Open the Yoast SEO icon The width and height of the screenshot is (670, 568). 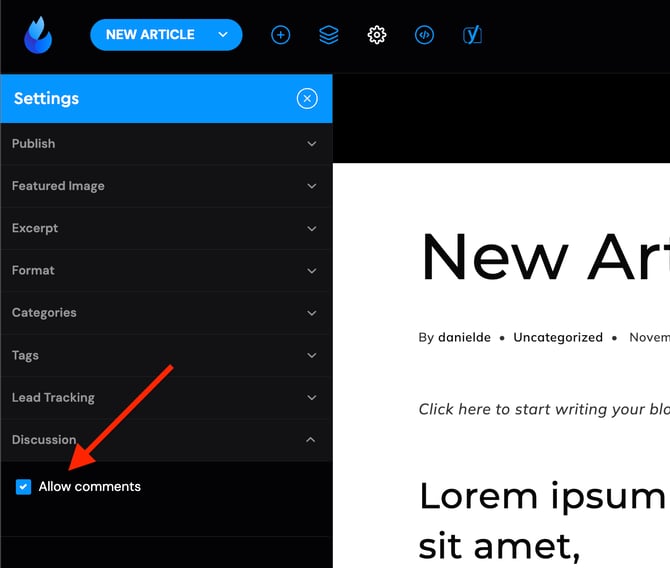pyautogui.click(x=472, y=35)
